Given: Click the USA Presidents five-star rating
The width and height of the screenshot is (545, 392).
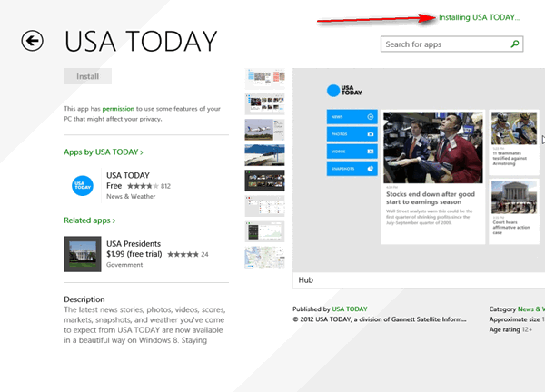Looking at the screenshot, I should [183, 254].
